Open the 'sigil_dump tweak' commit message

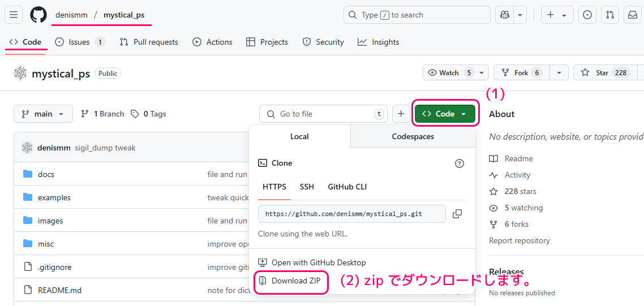coord(105,148)
